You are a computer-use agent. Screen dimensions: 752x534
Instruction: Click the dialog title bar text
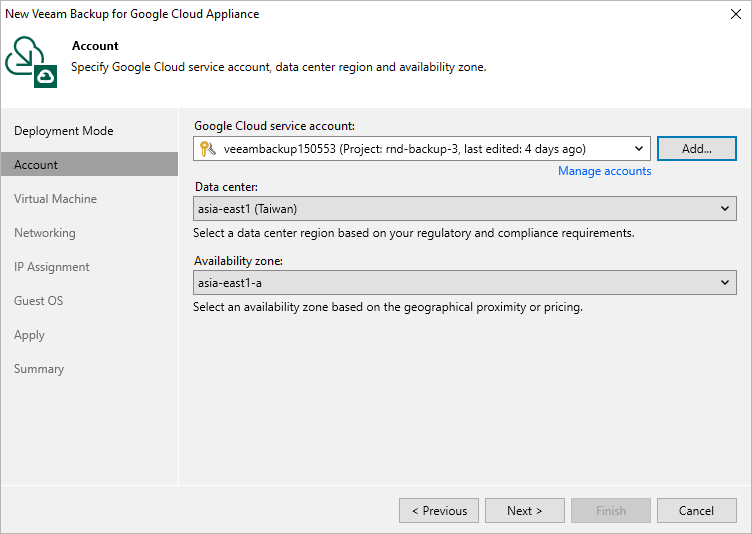[132, 14]
